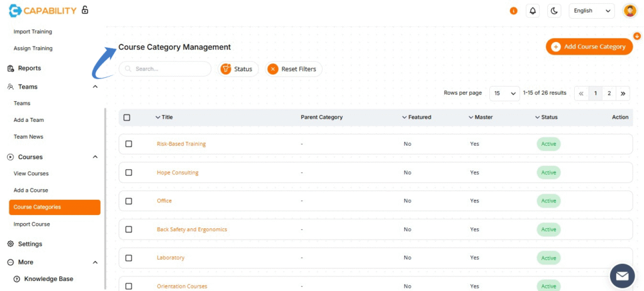Screen dimensions: 644x291
Task: Open Assign Training in sidebar
Action: click(33, 48)
